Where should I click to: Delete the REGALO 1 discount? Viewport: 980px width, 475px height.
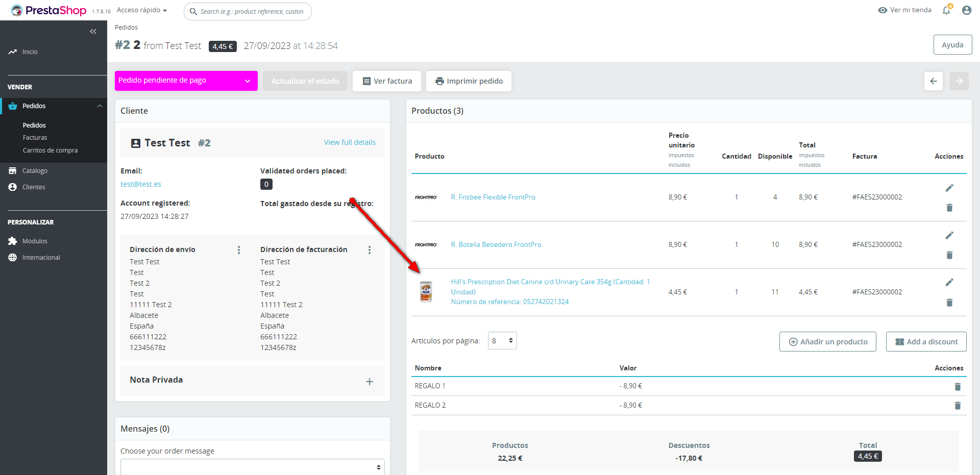tap(958, 387)
